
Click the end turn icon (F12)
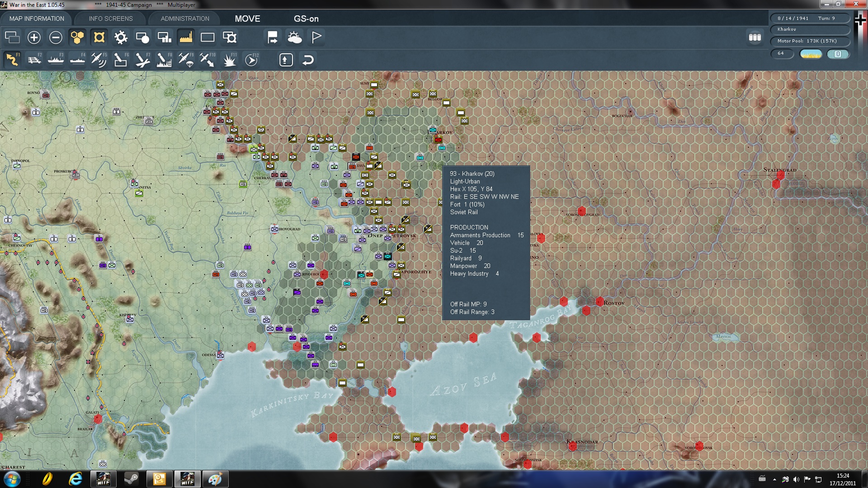click(251, 60)
